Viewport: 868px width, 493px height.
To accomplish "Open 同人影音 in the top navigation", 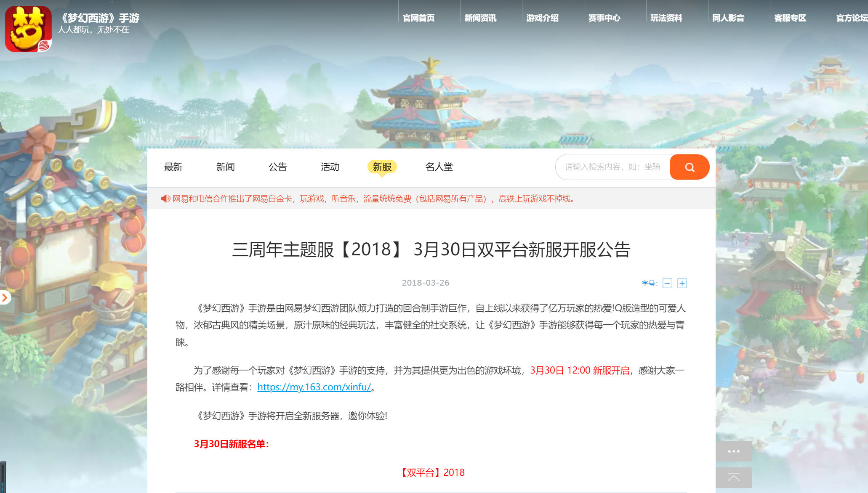I will (728, 18).
